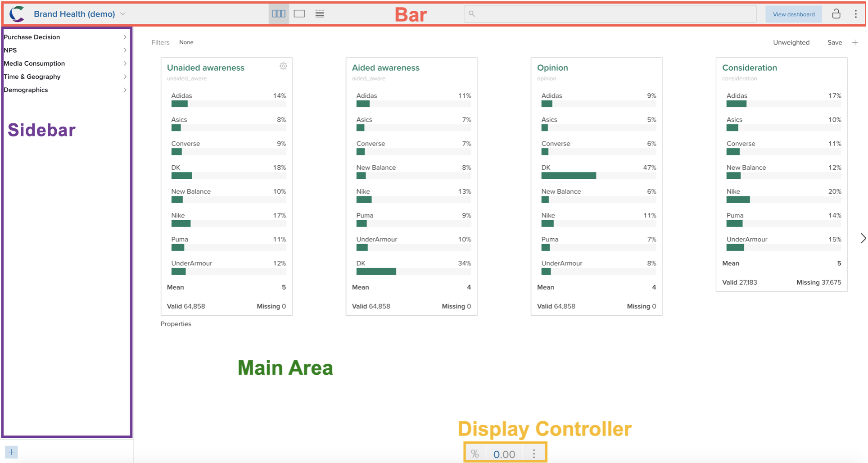This screenshot has width=868, height=463.
Task: Open Unaided awareness card title
Action: (x=206, y=68)
